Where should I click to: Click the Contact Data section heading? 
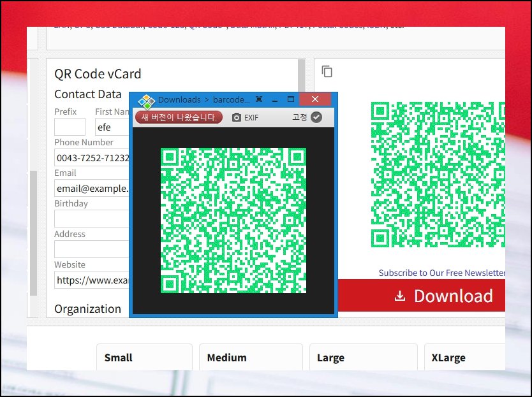(88, 94)
